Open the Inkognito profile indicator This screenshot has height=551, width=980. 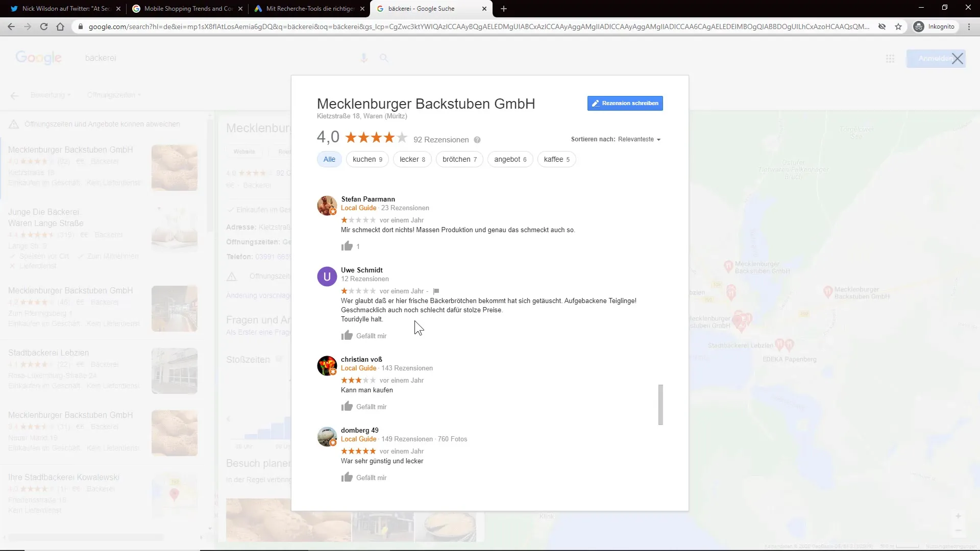(935, 27)
